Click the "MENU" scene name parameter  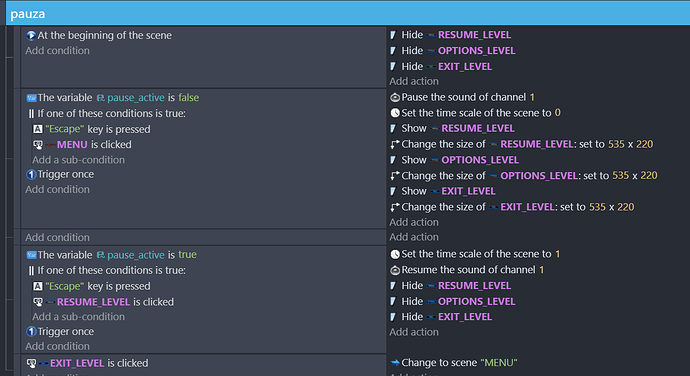(x=499, y=363)
